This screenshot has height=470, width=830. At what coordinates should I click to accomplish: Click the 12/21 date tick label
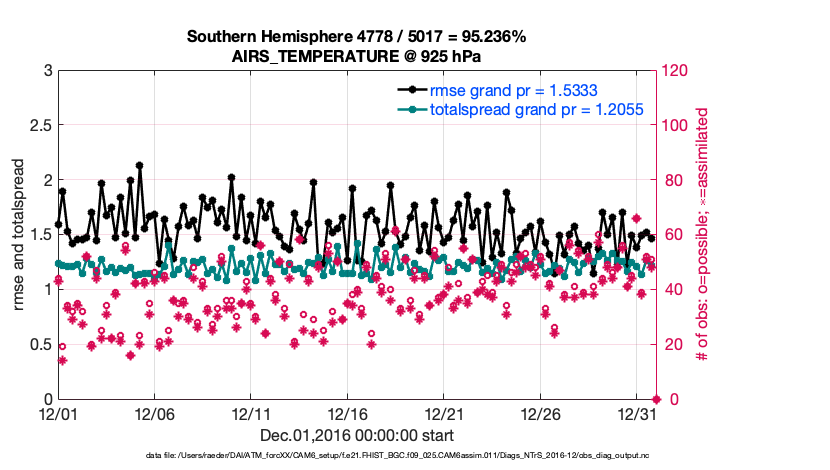(x=444, y=413)
